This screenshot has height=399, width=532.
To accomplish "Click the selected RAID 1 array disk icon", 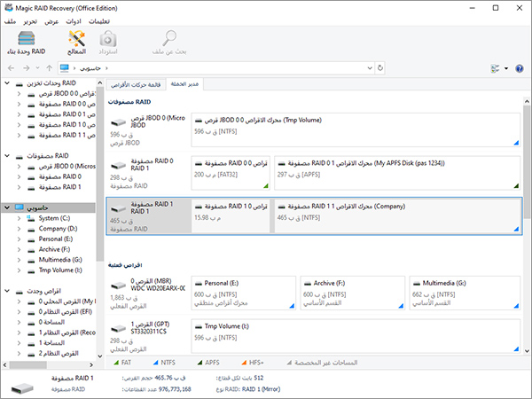I will [118, 208].
